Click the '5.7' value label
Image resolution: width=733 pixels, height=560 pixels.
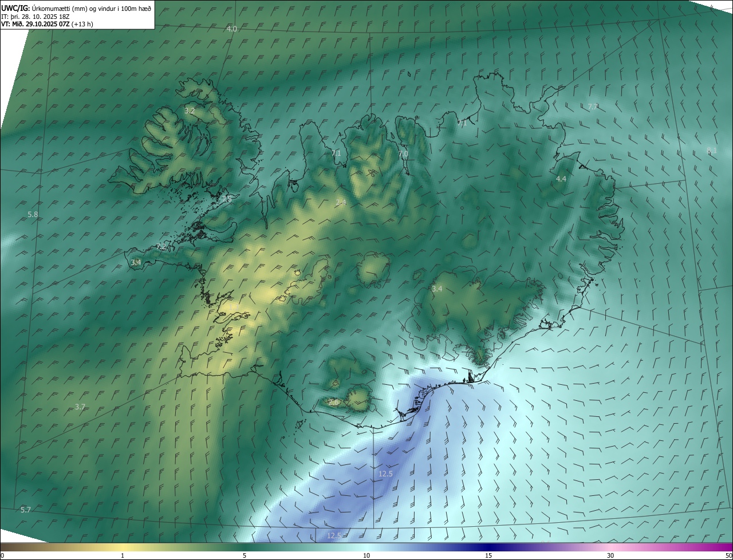click(26, 510)
